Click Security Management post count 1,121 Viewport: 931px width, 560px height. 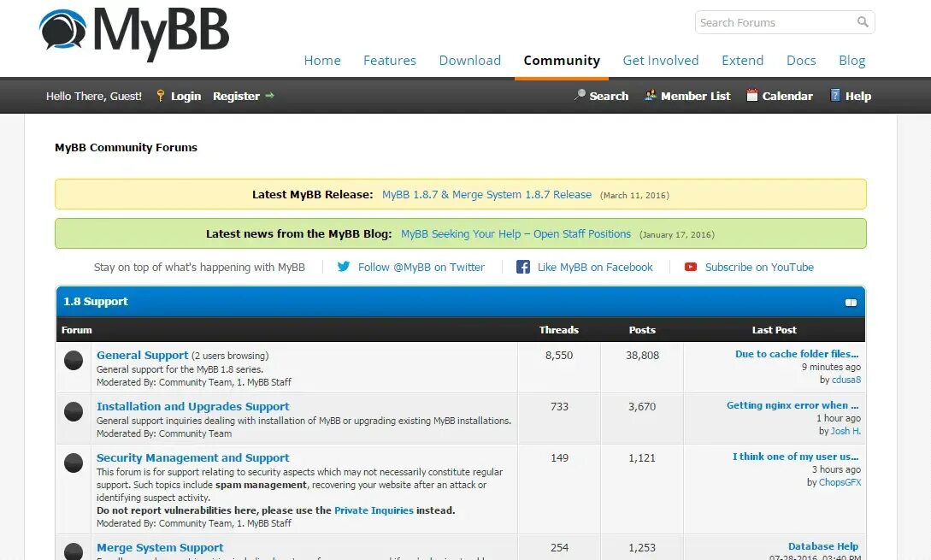642,458
